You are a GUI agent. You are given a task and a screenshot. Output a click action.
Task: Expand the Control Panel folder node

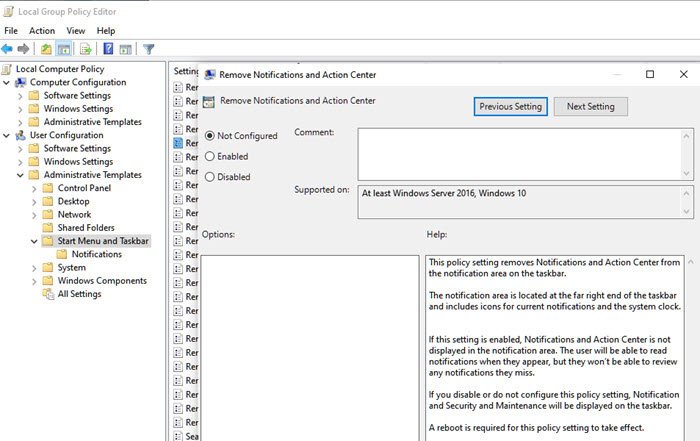(34, 188)
